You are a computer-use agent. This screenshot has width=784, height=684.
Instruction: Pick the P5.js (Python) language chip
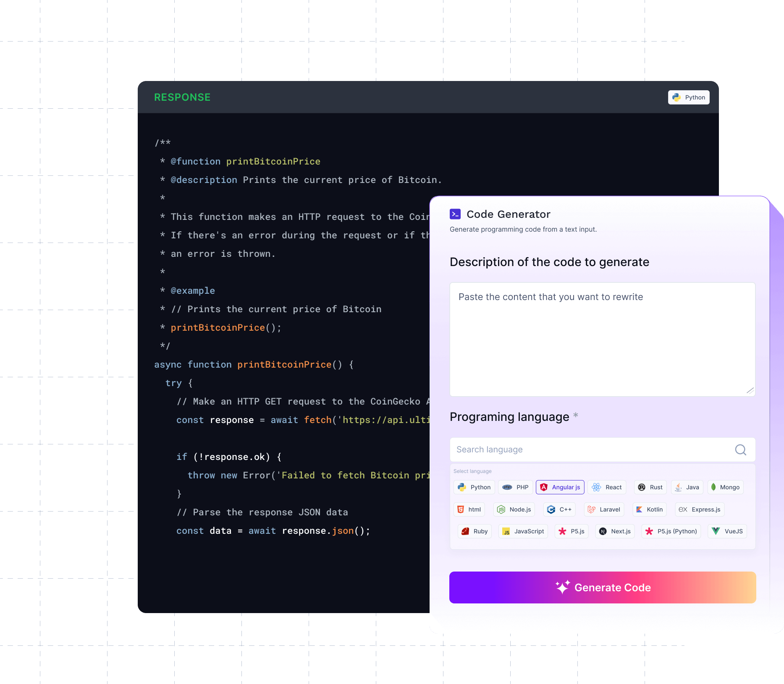click(x=671, y=531)
